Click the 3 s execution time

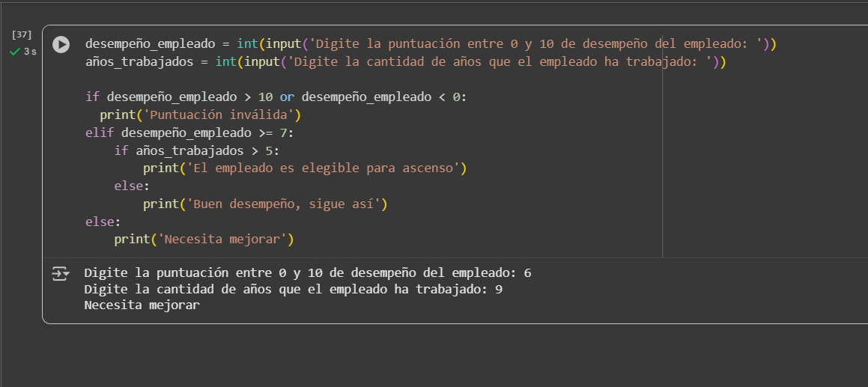tap(30, 52)
